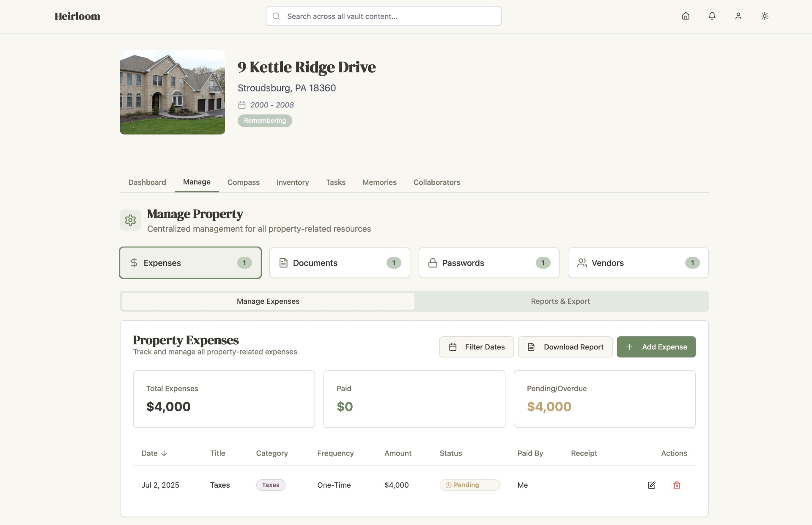The image size is (812, 525).
Task: Open notifications bell icon
Action: [x=712, y=16]
